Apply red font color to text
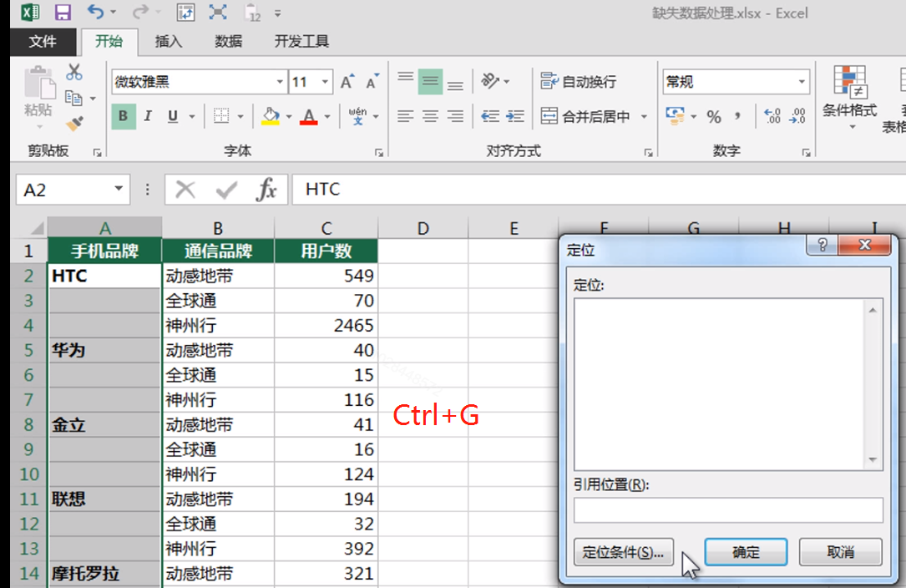 (309, 116)
